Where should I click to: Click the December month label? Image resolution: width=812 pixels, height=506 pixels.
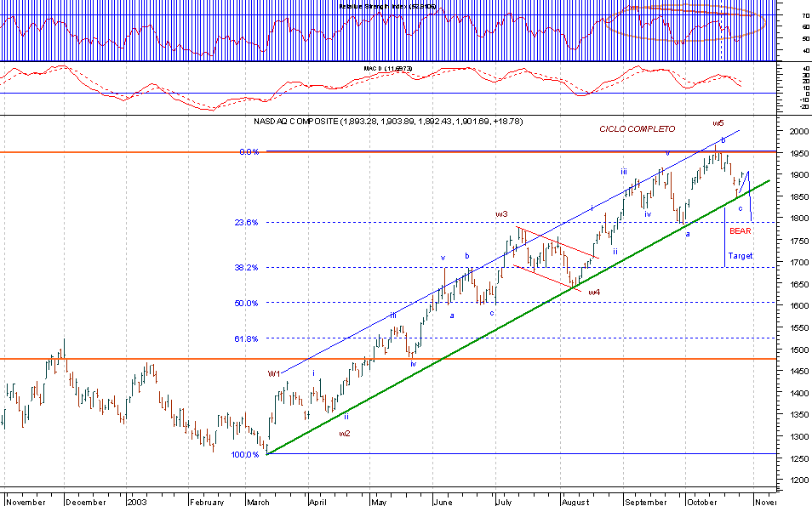(x=86, y=502)
